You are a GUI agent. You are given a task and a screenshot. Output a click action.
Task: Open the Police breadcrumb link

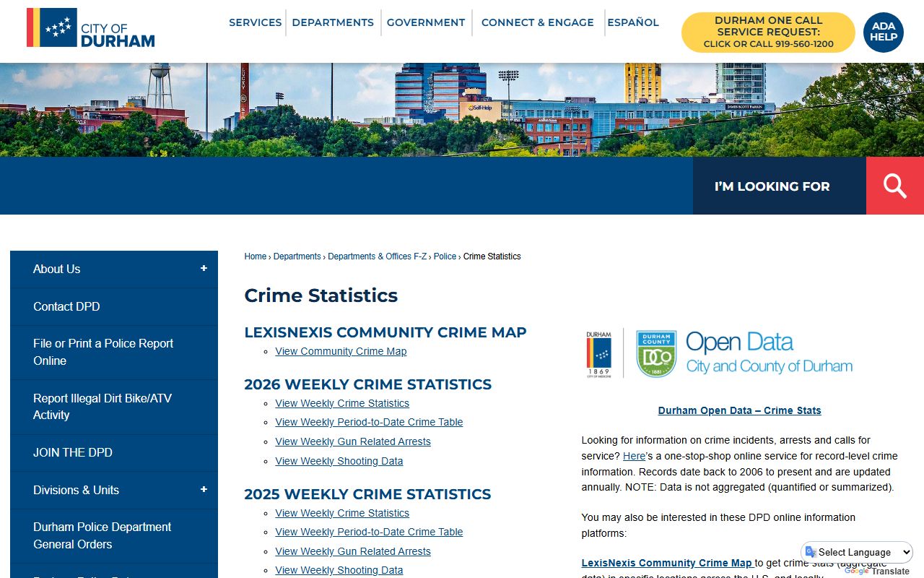(445, 256)
